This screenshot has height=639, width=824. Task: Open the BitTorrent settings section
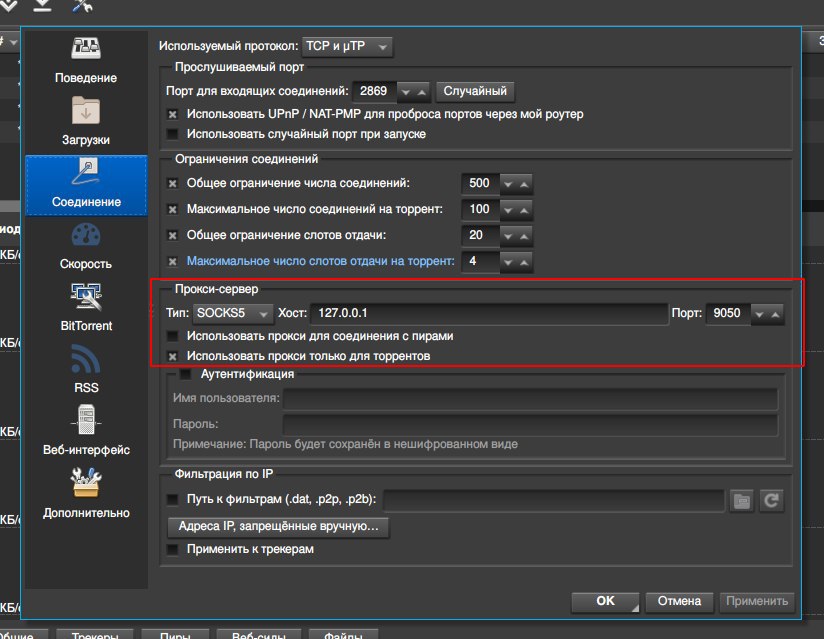tap(86, 307)
